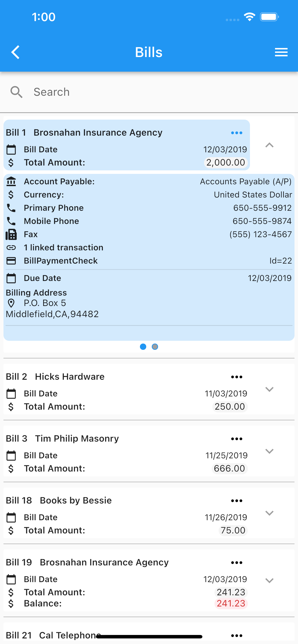The height and width of the screenshot is (644, 298).
Task: Open the BillPaymentCheck linked transaction
Action: pos(149,261)
